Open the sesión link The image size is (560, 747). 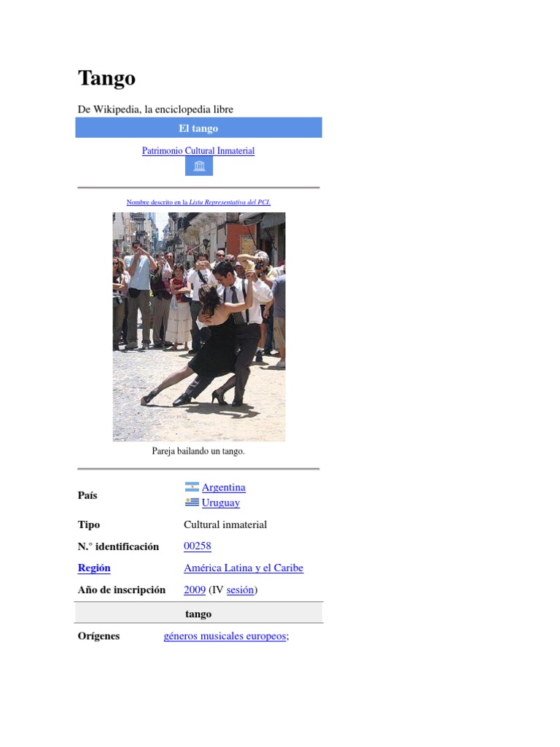coord(240,589)
